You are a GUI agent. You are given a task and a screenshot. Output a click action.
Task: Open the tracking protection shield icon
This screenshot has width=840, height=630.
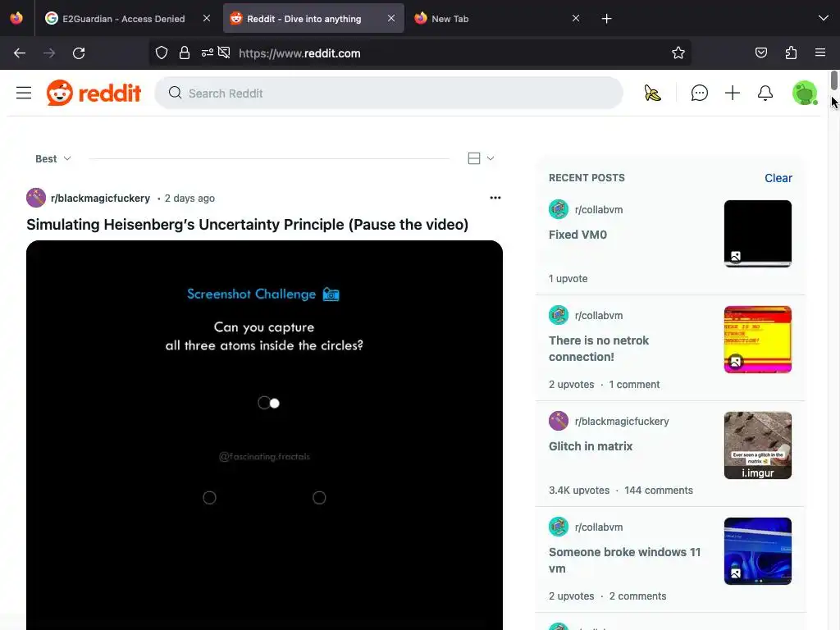[162, 52]
